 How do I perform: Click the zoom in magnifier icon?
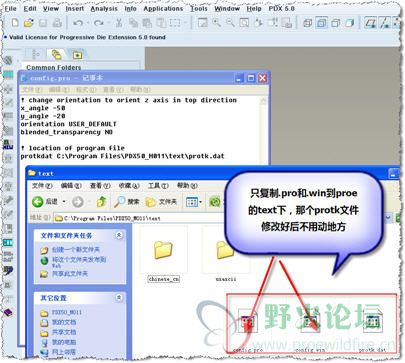(217, 22)
